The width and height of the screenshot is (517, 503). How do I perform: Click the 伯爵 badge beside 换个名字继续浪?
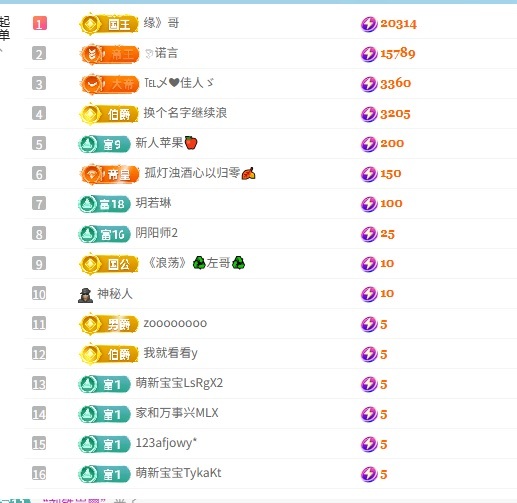pos(109,114)
